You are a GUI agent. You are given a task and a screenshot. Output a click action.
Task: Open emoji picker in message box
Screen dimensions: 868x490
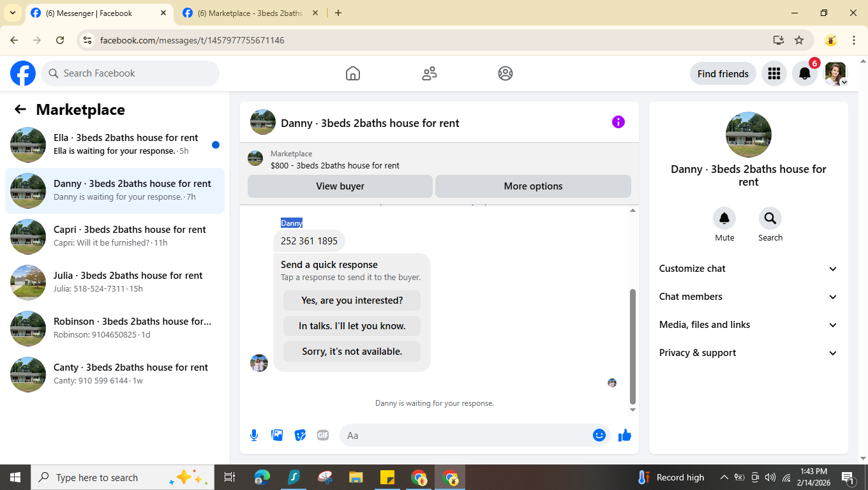599,435
